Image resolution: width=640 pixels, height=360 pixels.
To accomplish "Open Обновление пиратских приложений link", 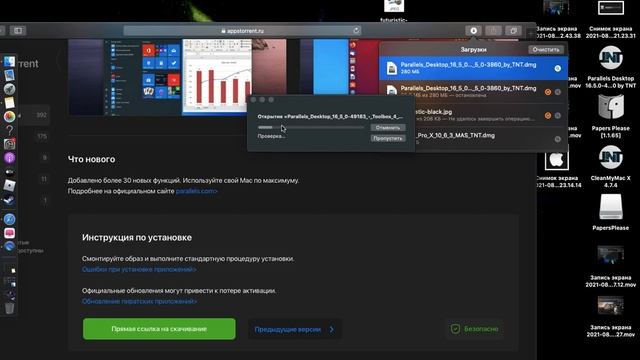I will coord(140,301).
